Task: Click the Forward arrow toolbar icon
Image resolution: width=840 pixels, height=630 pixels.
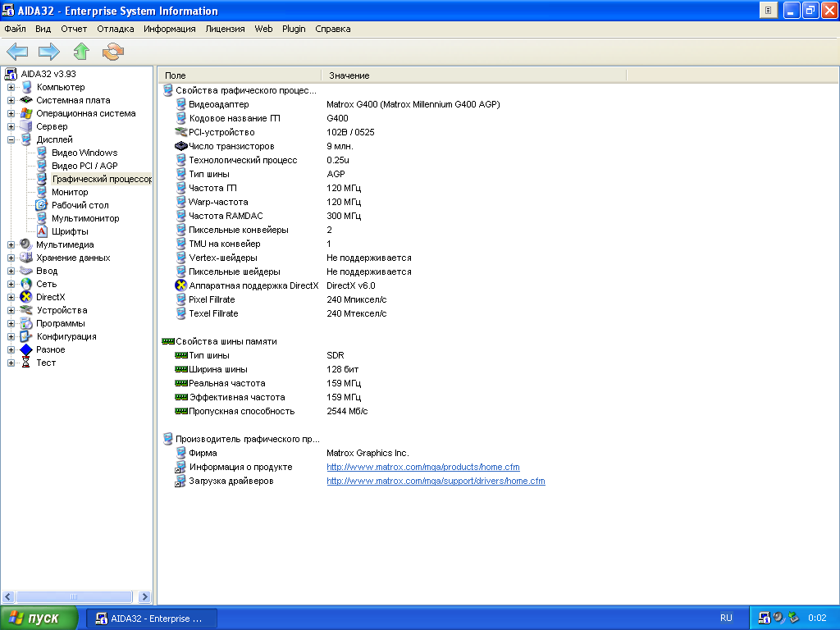Action: 49,52
